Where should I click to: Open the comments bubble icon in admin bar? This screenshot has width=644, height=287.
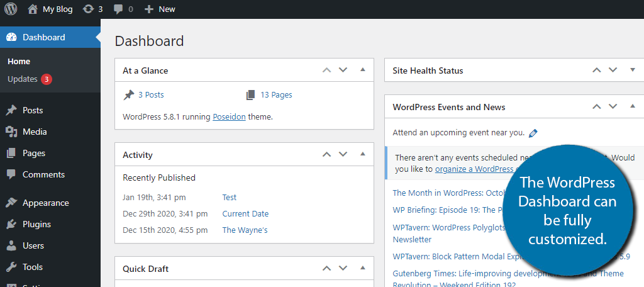click(x=118, y=9)
